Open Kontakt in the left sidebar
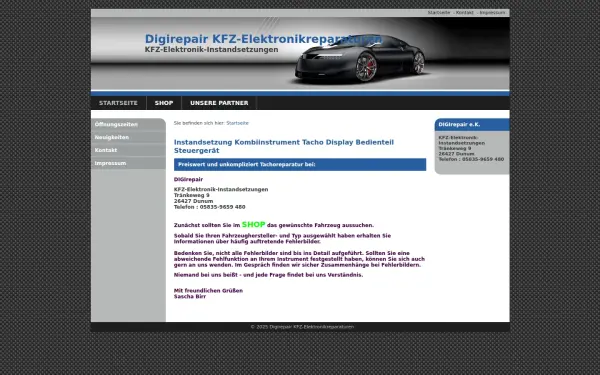 (x=128, y=150)
